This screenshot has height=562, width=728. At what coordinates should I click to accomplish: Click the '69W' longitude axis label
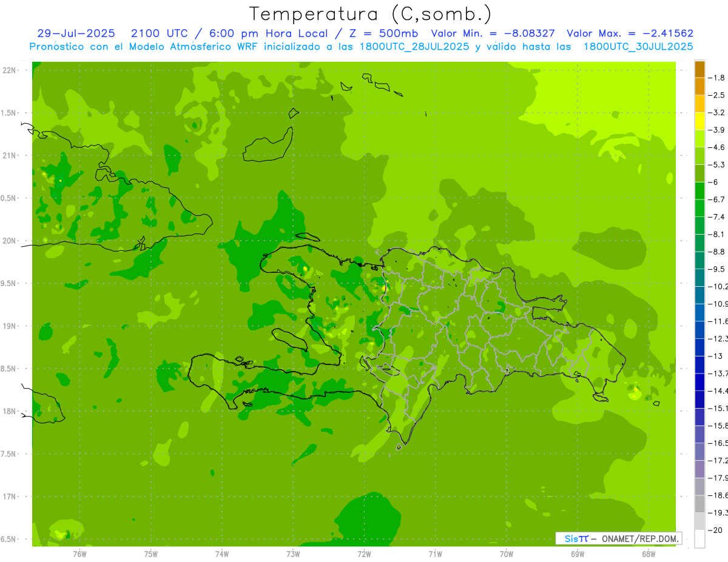click(577, 554)
